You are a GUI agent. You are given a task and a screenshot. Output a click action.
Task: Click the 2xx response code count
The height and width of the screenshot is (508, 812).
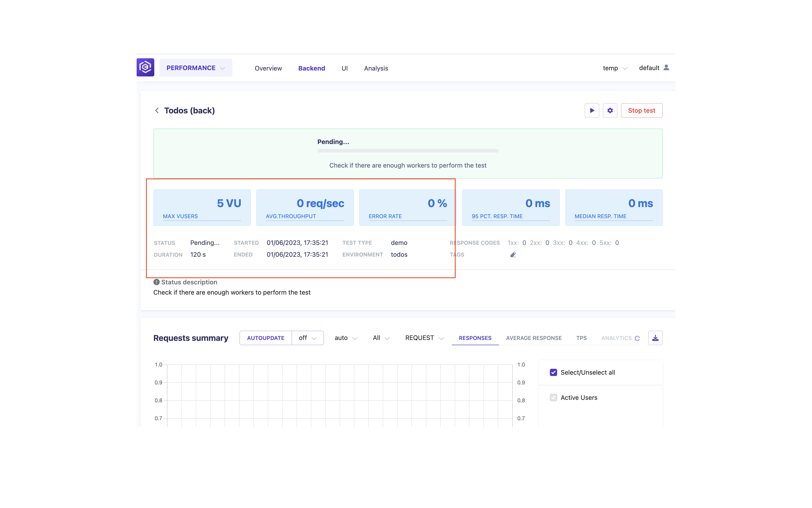point(547,243)
